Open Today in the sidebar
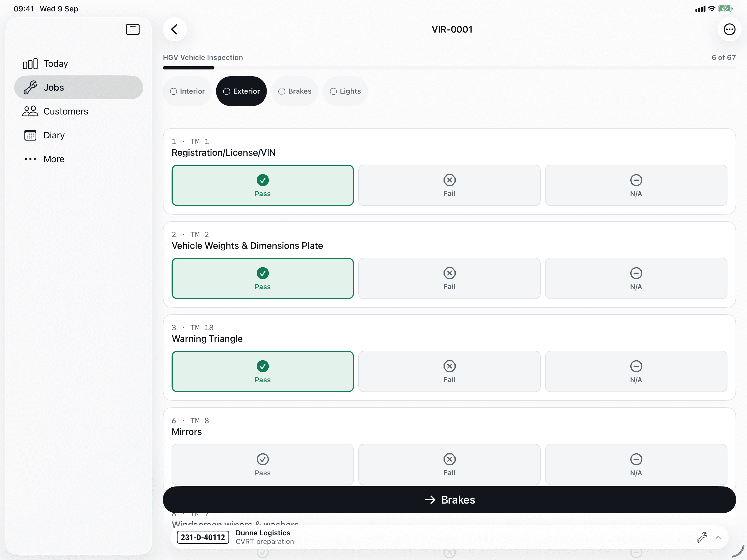 click(79, 63)
